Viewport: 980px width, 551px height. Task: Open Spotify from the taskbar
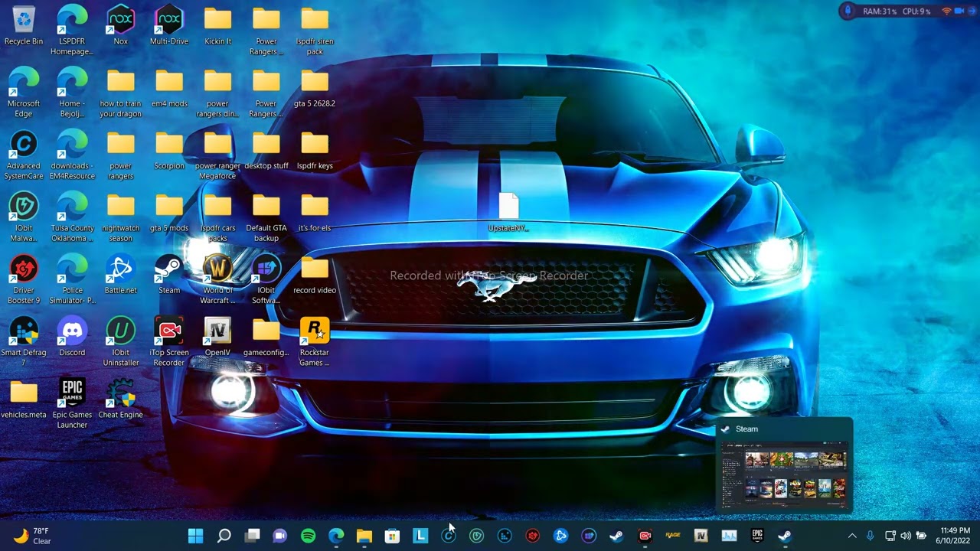coord(309,536)
